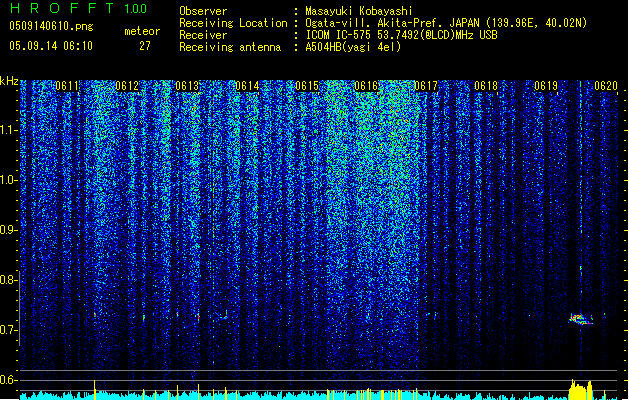Click observer name Masayuki Kobayashi
This screenshot has width=629, height=400.
click(359, 11)
